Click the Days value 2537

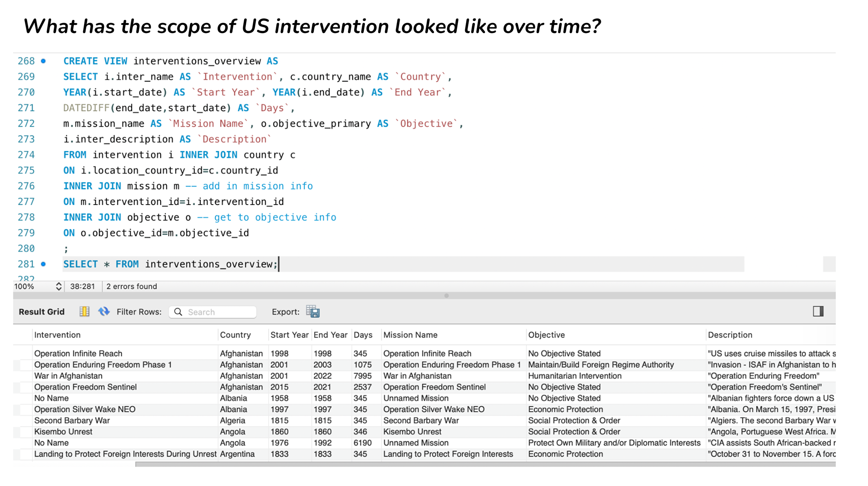[363, 387]
